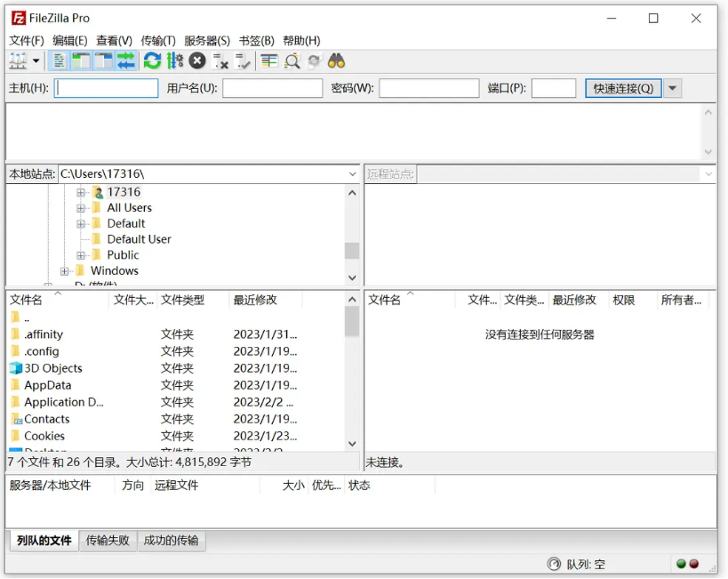
Task: Click the Refresh file lists icon
Action: [152, 60]
